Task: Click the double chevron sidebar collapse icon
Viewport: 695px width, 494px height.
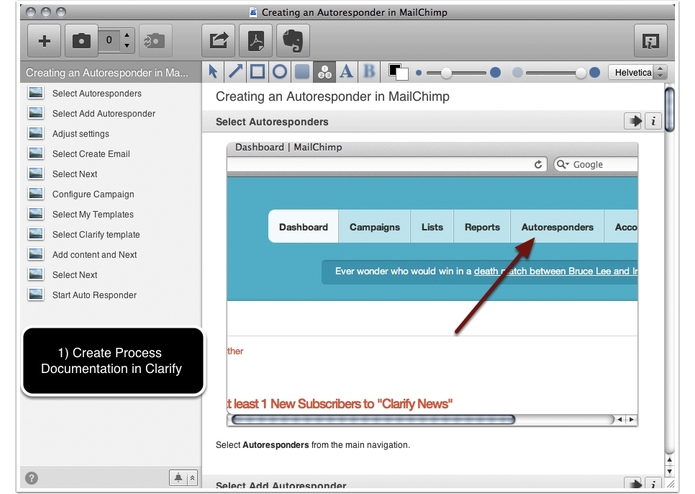Action: 192,478
